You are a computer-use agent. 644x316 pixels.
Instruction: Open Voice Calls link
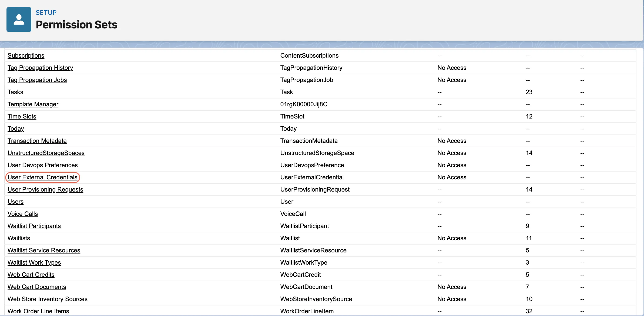tap(23, 214)
